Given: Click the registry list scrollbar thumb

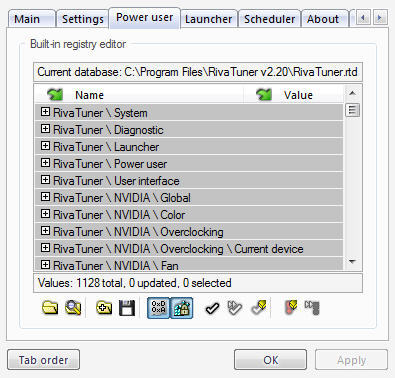Looking at the screenshot, I should 352,110.
